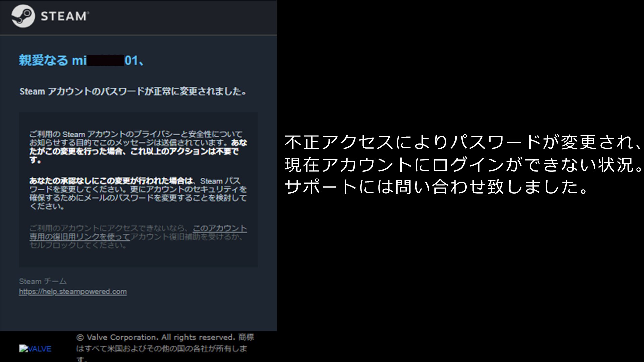This screenshot has width=644, height=362.
Task: Click the 現在アカウントにログイン caption line
Action: point(463,165)
